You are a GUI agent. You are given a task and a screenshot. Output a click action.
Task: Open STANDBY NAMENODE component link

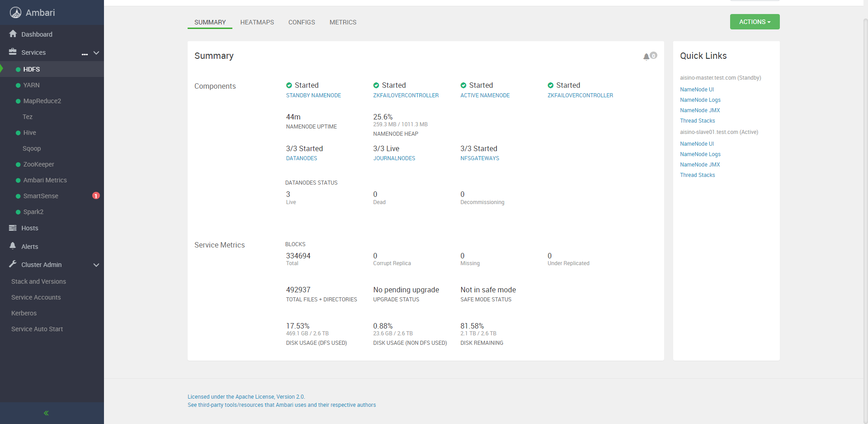tap(313, 95)
